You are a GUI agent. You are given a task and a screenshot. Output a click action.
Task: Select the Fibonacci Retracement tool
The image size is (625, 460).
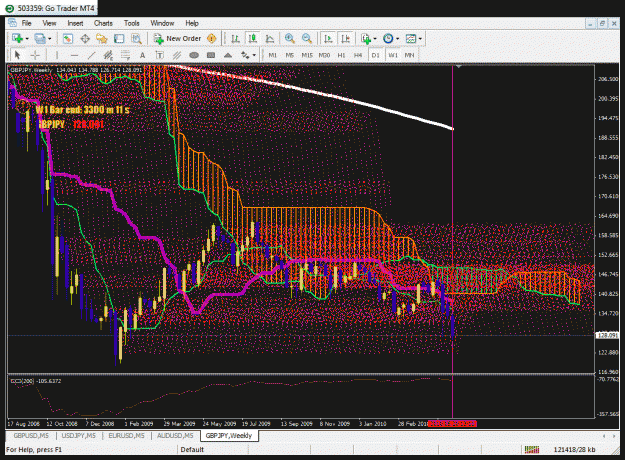point(125,55)
